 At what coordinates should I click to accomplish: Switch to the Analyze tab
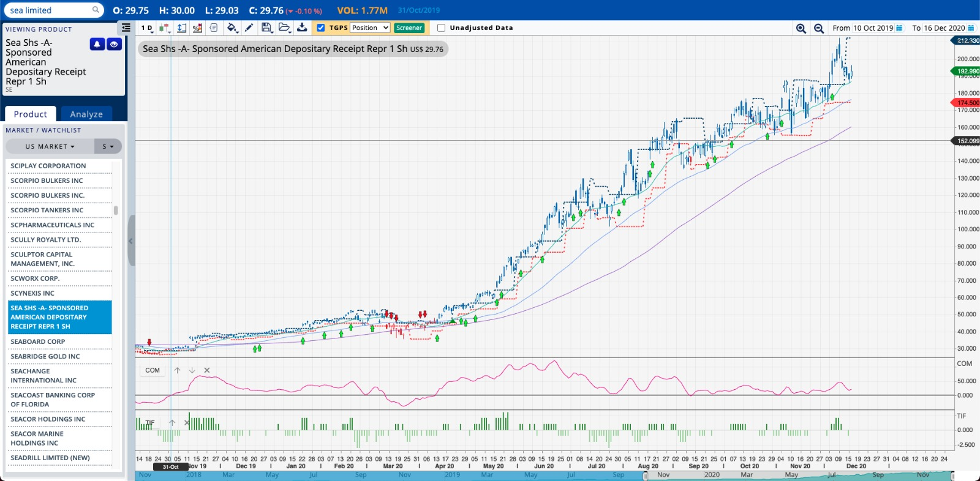86,114
